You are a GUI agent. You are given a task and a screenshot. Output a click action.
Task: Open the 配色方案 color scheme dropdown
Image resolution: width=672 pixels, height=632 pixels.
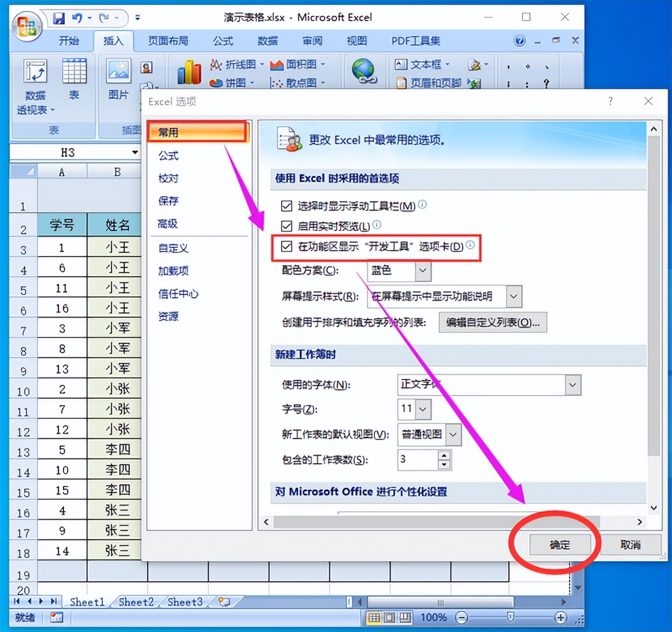tap(423, 271)
